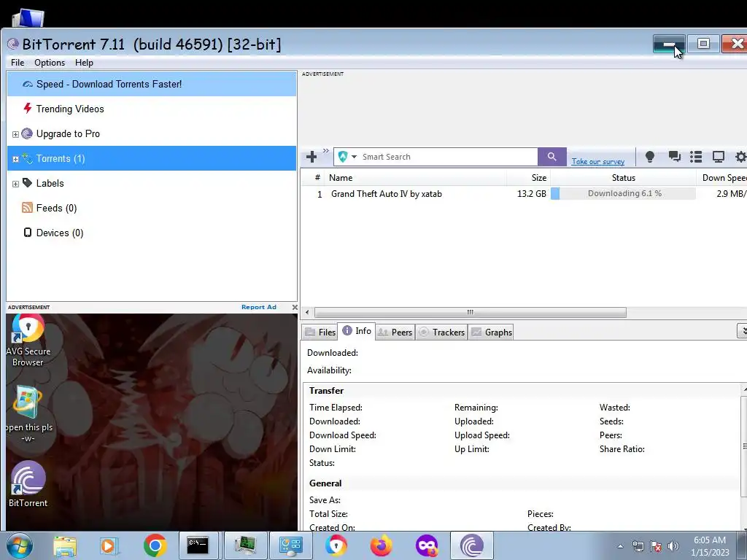The height and width of the screenshot is (560, 747).
Task: Sort by the # column header
Action: [317, 178]
